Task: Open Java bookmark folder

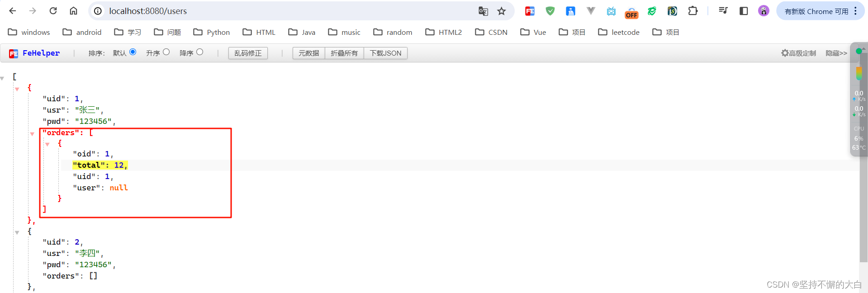Action: [302, 32]
